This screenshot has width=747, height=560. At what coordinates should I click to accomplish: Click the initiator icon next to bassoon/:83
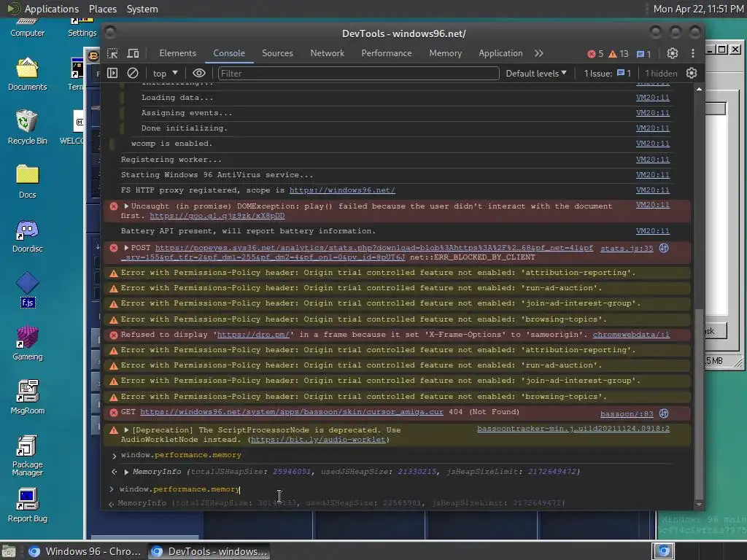coord(664,413)
